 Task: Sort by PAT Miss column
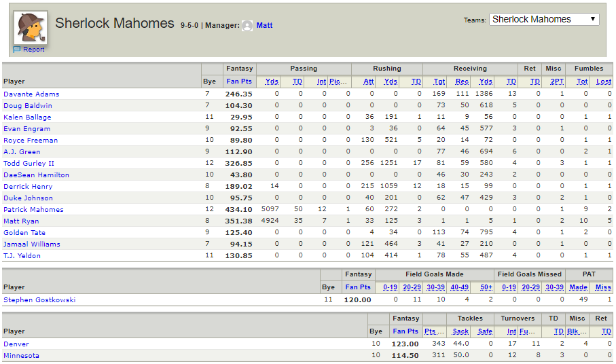click(603, 287)
